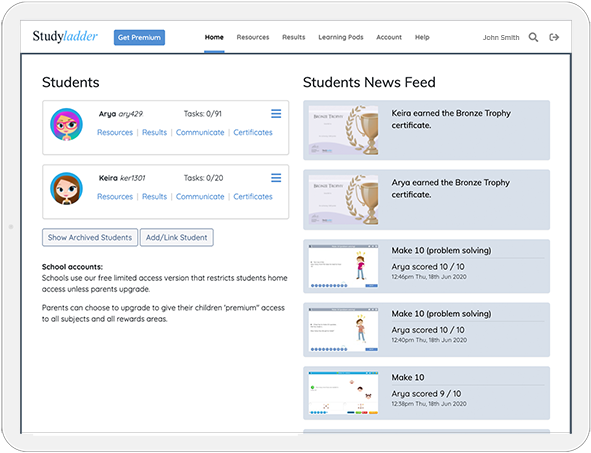Screen dimensions: 591x453
Task: Open Arya's Resources link
Action: pos(115,132)
